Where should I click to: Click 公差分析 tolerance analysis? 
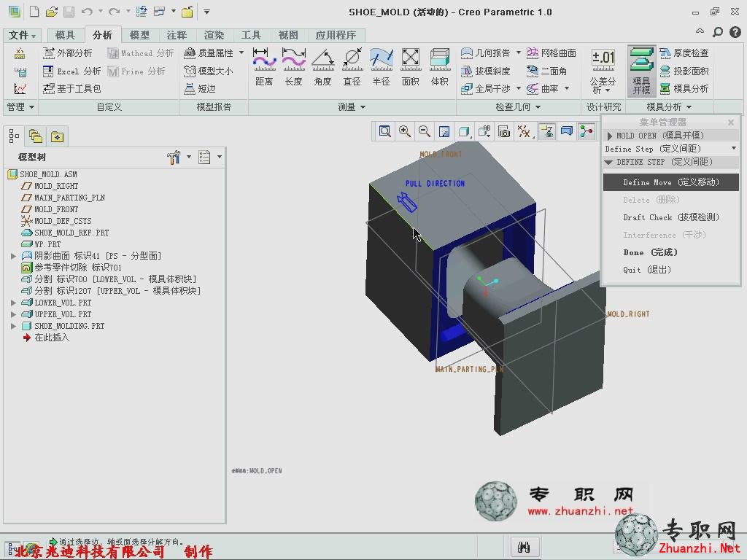[603, 71]
